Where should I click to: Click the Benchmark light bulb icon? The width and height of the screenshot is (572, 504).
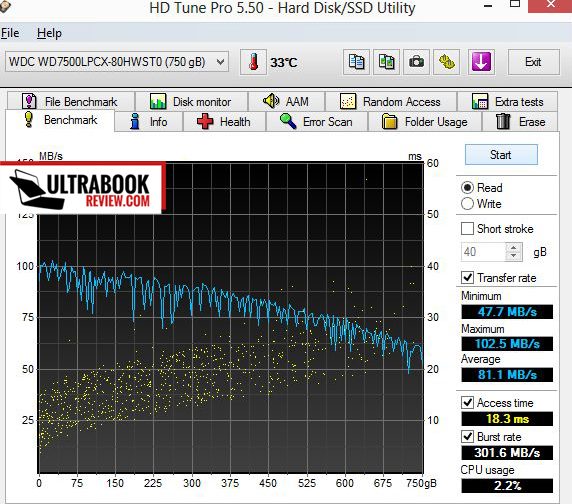coord(28,120)
